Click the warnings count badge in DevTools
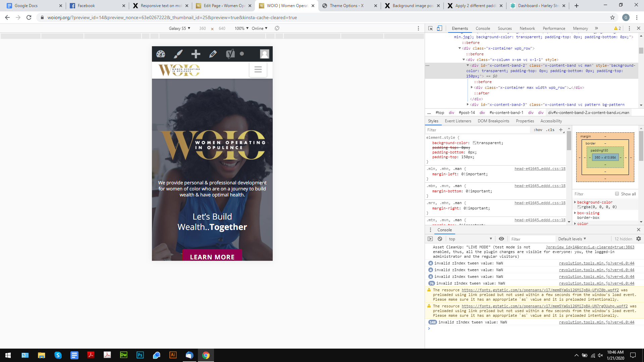 pos(618,28)
